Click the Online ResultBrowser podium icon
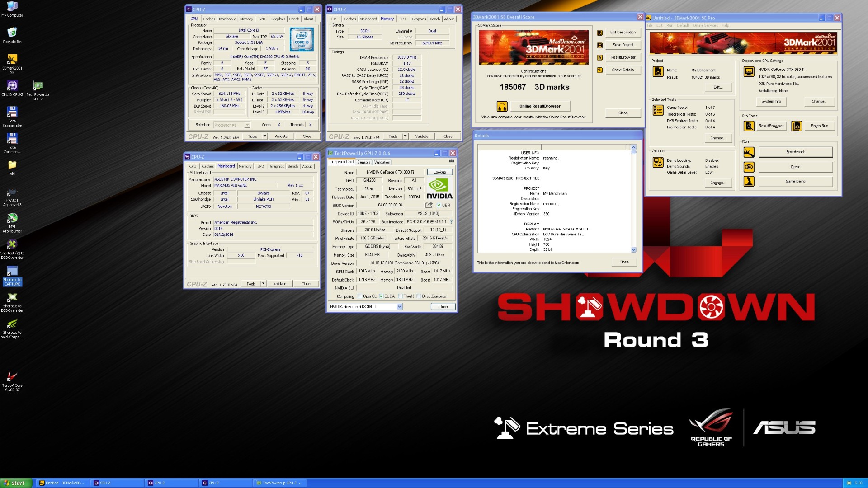868x488 pixels. [502, 106]
